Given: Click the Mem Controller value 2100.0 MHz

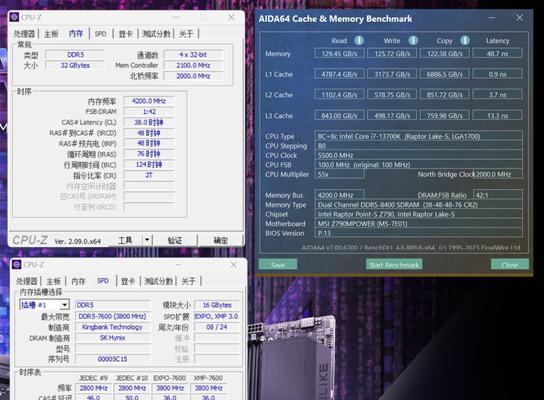Looking at the screenshot, I should pyautogui.click(x=193, y=65).
